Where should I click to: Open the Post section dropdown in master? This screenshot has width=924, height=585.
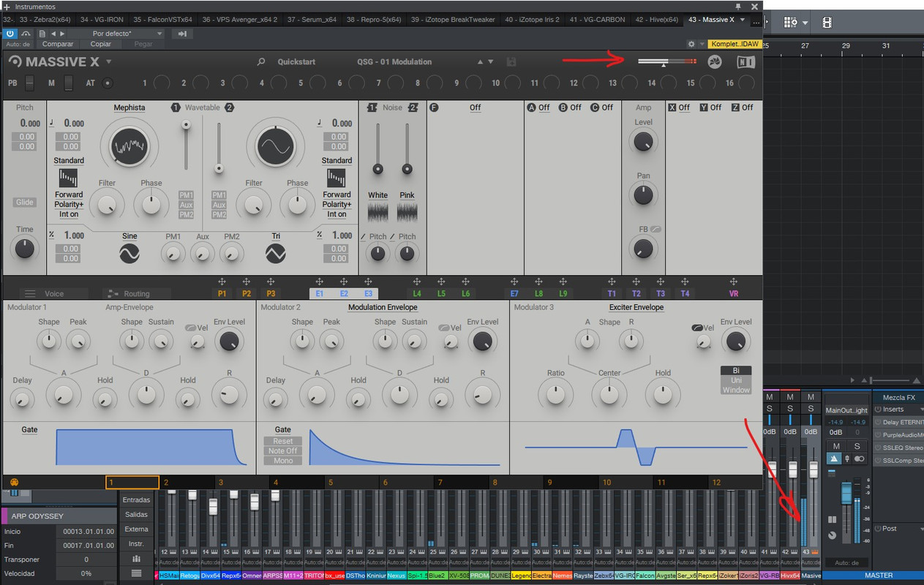click(x=920, y=528)
